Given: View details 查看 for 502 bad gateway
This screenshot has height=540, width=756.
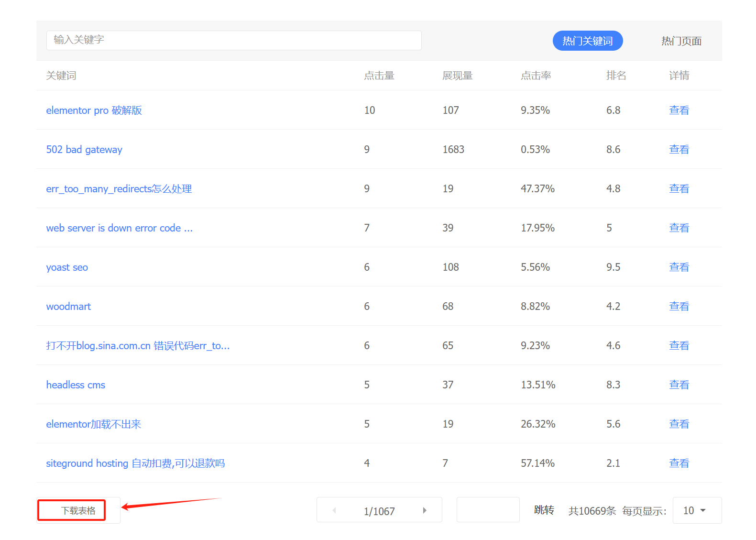Looking at the screenshot, I should (679, 150).
